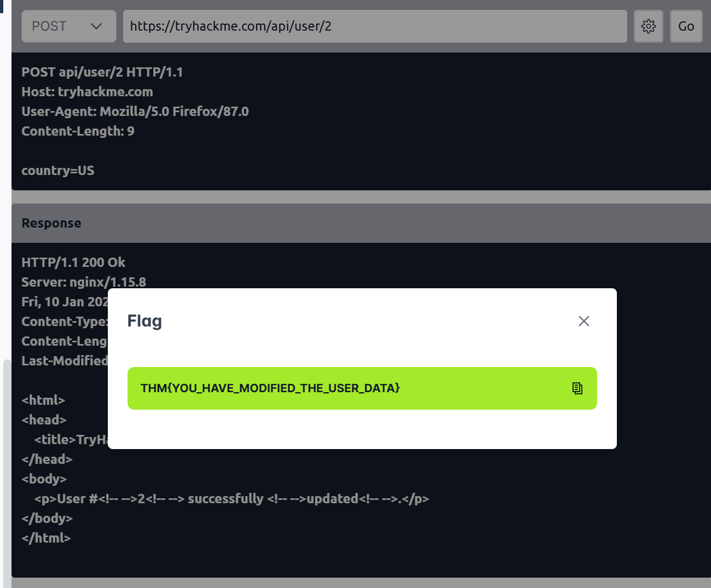Viewport: 711px width, 588px height.
Task: Click the "Server: nginx/1.15.8" response header
Action: point(84,282)
